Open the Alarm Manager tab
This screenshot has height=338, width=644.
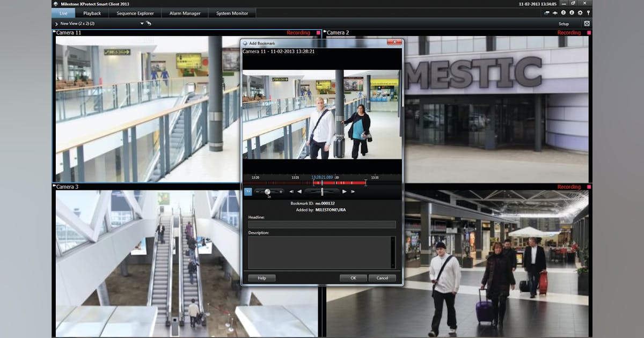point(185,13)
